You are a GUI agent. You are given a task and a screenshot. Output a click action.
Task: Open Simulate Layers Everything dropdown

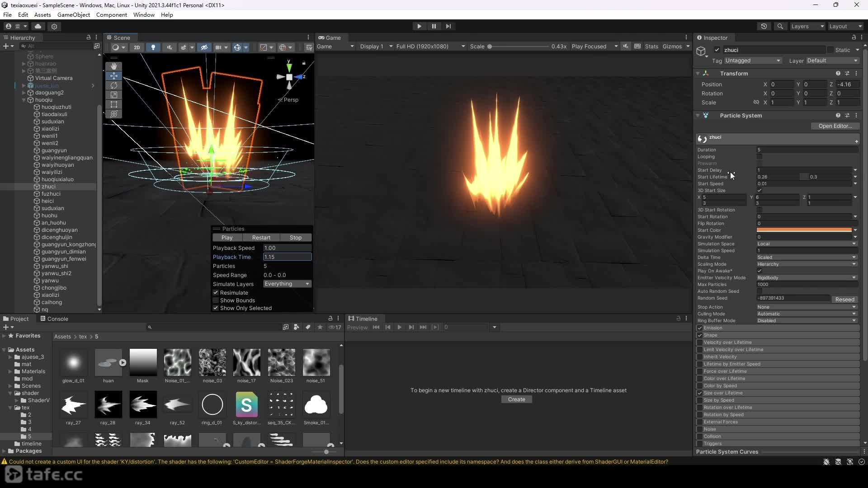pyautogui.click(x=287, y=284)
